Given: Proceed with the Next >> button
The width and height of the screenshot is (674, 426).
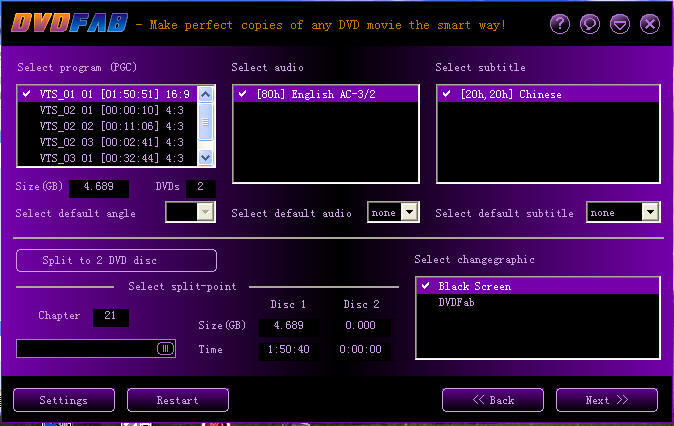Looking at the screenshot, I should pos(607,400).
